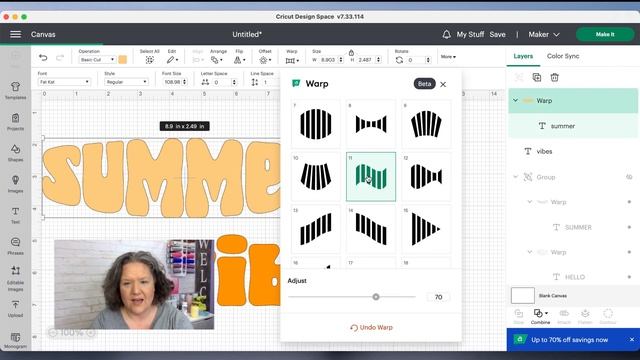Choose warp style 15 triangle
Image resolution: width=640 pixels, height=360 pixels.
click(x=426, y=229)
